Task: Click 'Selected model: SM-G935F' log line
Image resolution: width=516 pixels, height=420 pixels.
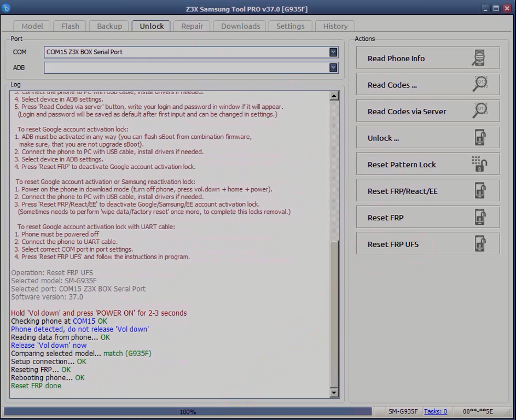Action: (54, 281)
